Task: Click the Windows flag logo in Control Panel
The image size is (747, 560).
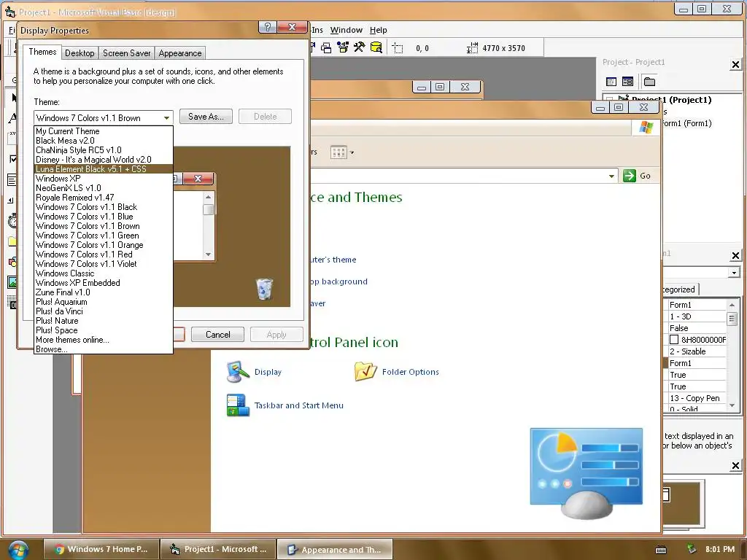Action: click(646, 127)
